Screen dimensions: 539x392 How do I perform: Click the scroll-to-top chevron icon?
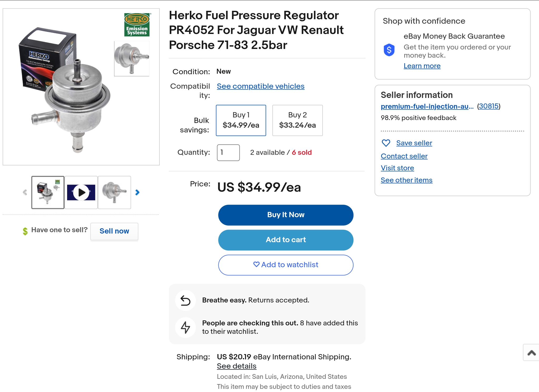click(531, 353)
